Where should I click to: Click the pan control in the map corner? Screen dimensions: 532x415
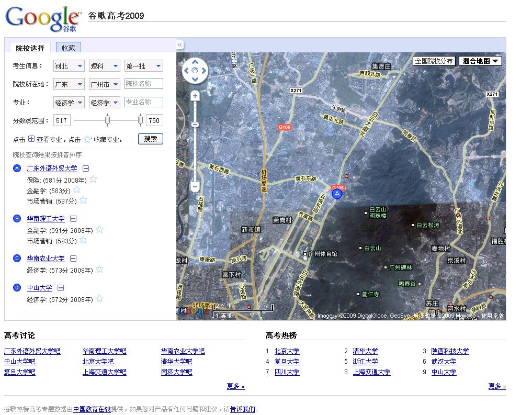point(195,70)
